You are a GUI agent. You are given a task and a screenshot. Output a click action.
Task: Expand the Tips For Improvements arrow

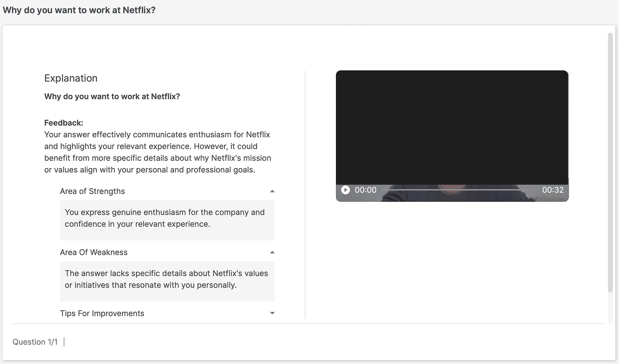[x=272, y=313]
